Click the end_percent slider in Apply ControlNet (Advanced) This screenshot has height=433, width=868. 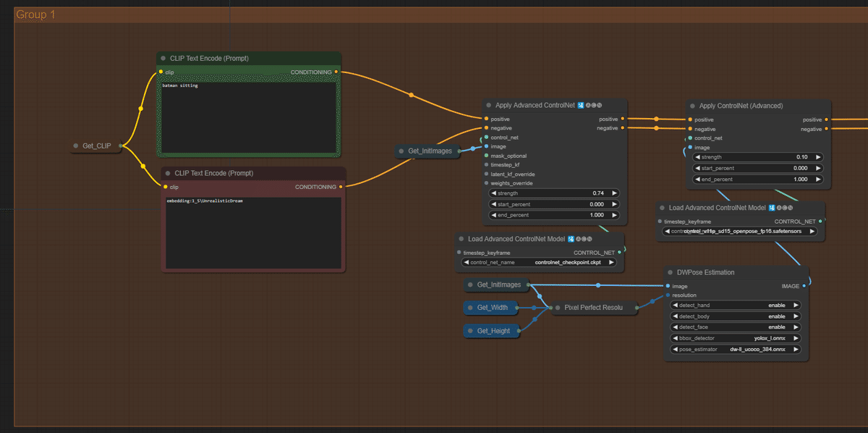pos(757,180)
